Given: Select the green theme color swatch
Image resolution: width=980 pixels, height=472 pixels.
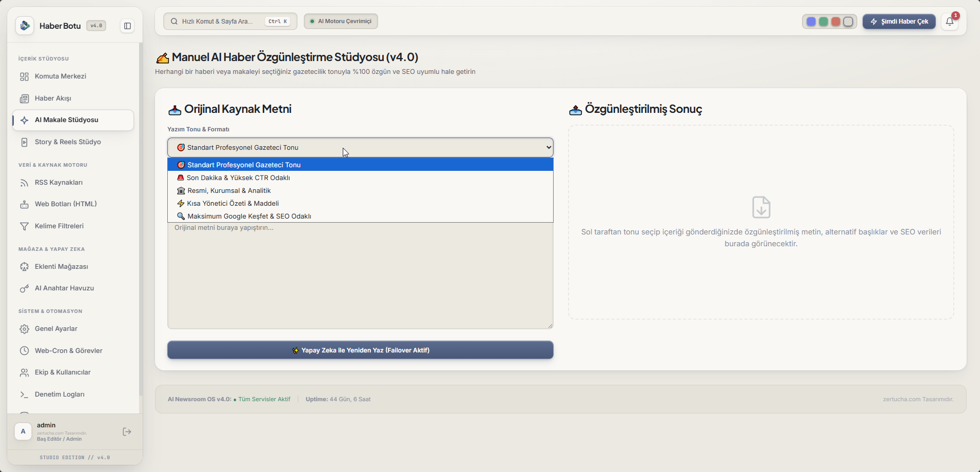Looking at the screenshot, I should [x=824, y=22].
